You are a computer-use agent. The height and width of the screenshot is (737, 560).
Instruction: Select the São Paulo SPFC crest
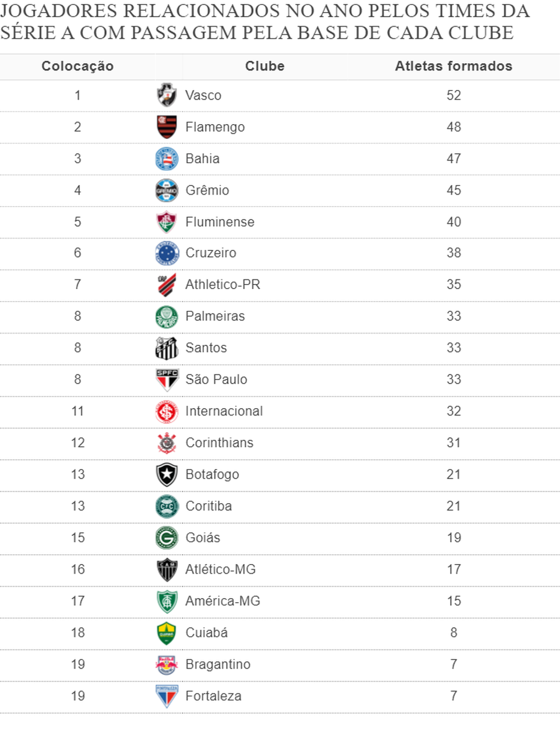tap(167, 380)
